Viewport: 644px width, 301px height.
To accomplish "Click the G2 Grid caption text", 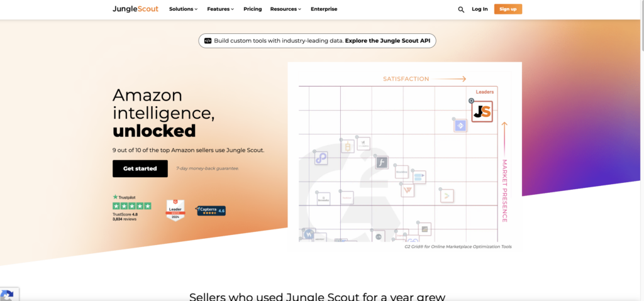I will coord(458,247).
